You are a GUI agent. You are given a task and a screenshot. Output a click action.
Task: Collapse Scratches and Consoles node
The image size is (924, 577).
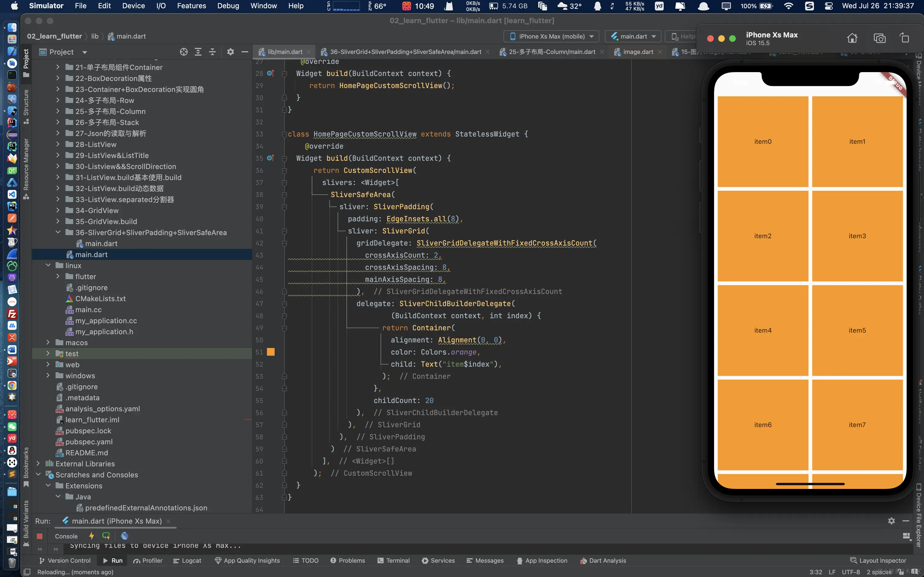point(38,474)
